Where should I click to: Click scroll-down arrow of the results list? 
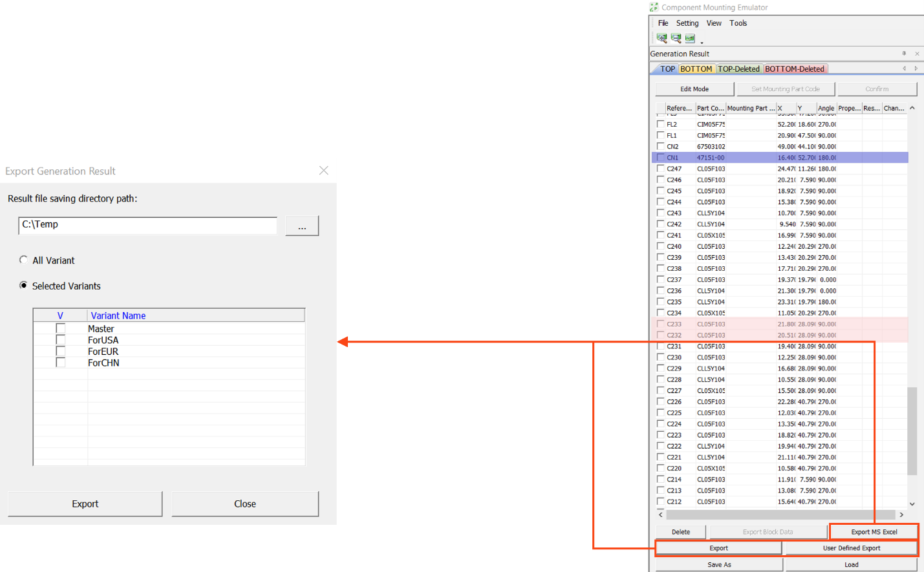912,503
